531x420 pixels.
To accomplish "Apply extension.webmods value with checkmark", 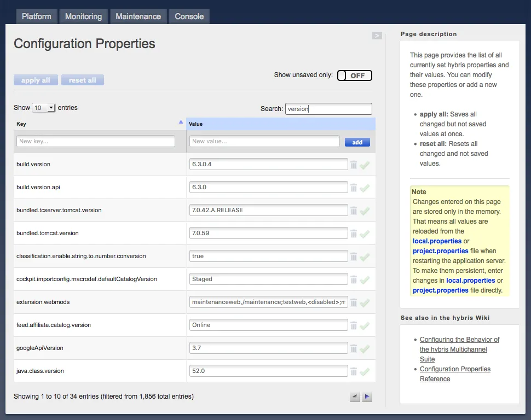I will click(x=365, y=303).
